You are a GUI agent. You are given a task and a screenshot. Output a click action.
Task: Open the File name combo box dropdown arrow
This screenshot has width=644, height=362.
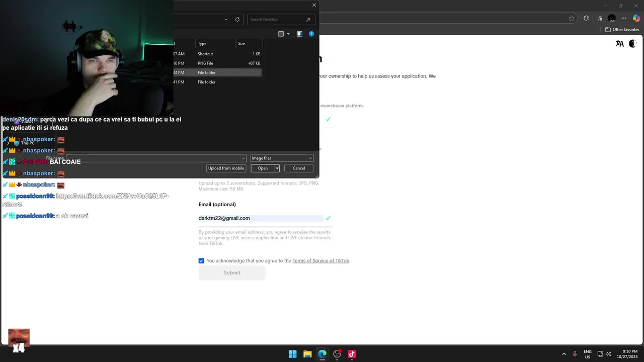click(x=244, y=158)
